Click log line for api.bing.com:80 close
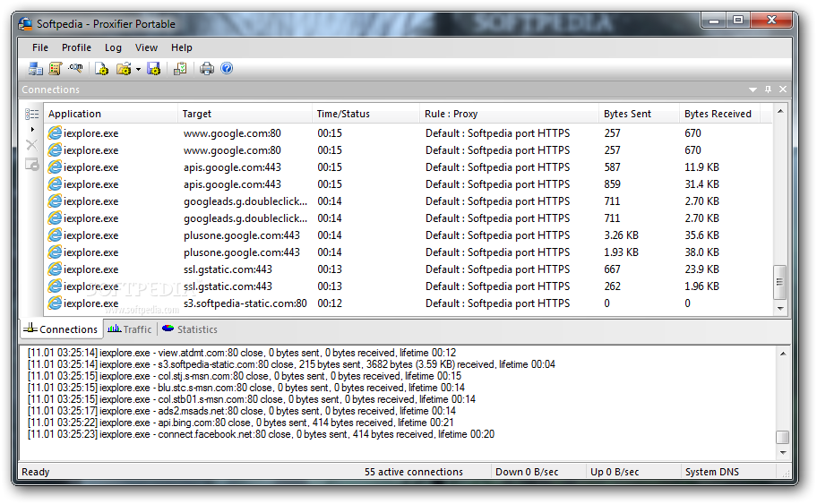Image resolution: width=817 pixels, height=504 pixels. [x=240, y=423]
